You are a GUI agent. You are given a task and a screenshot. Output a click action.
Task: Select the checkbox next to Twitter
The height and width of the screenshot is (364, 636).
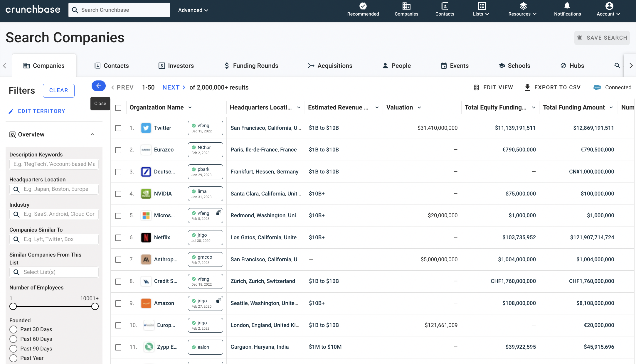click(x=118, y=128)
